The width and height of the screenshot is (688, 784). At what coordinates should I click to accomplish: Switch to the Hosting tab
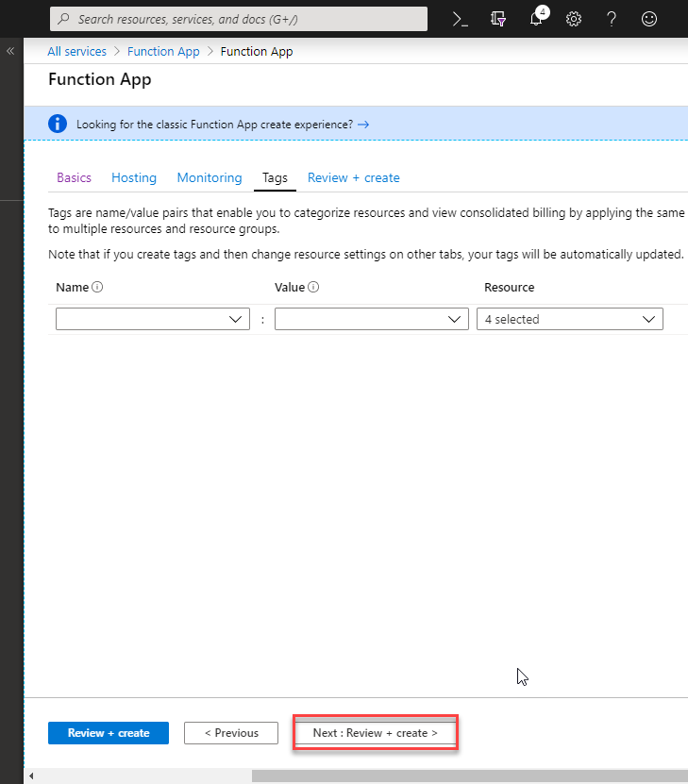pyautogui.click(x=134, y=177)
